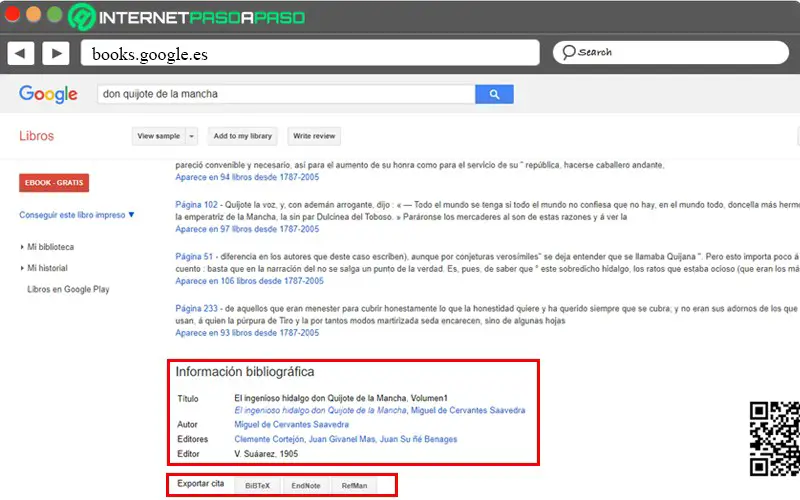Click the View sample button
The image size is (800, 500).
coord(159,136)
